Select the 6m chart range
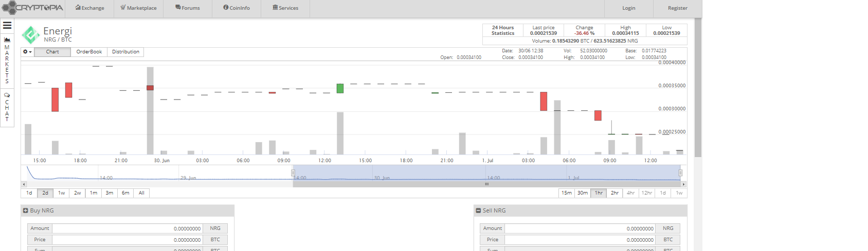The height and width of the screenshot is (251, 868). click(125, 193)
